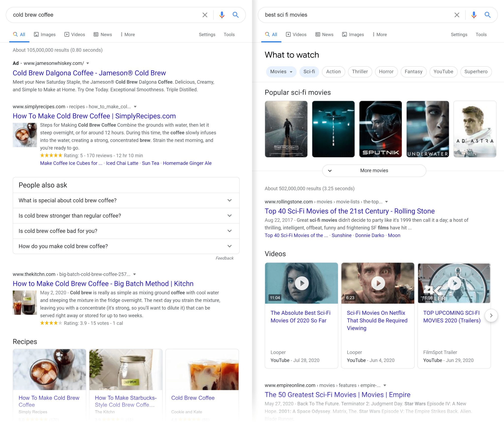Clear the 'cold brew coffee' search query
This screenshot has height=427, width=504.
(x=205, y=15)
